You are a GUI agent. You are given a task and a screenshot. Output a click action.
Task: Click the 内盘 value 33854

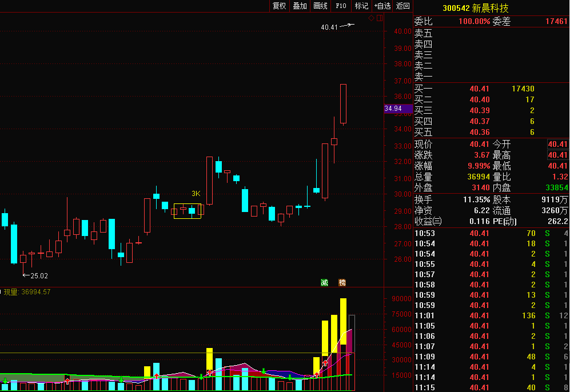(x=556, y=188)
